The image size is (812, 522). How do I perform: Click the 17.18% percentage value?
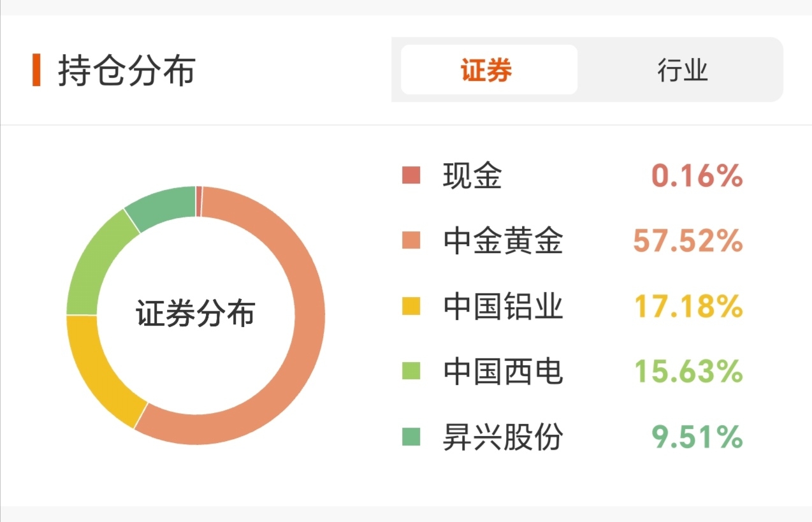coord(688,307)
